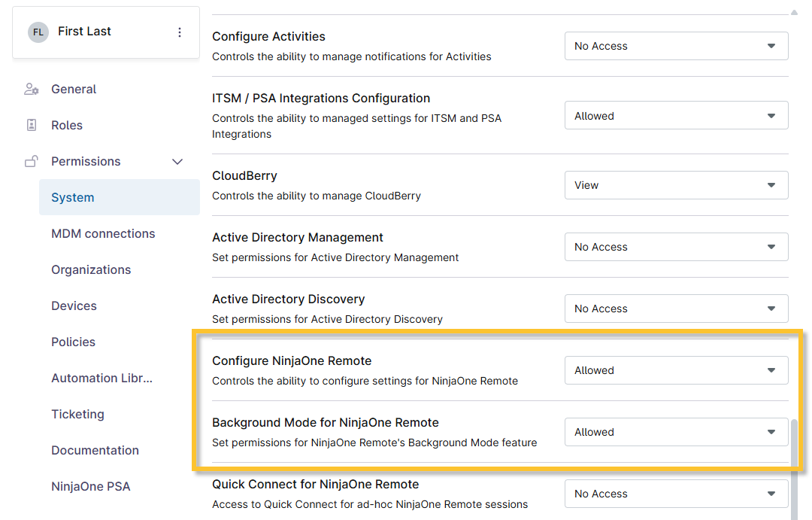Screen dimensions: 812x520
Task: Open the ITSM / PSA Integrations dropdown
Action: click(676, 116)
